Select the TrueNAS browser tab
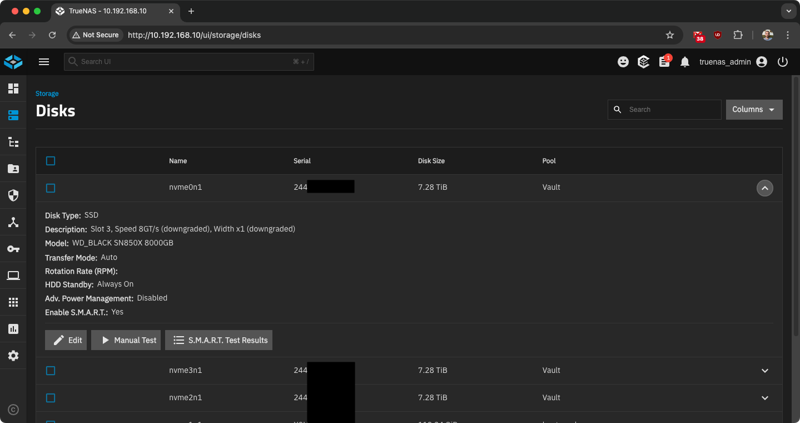 click(x=115, y=11)
